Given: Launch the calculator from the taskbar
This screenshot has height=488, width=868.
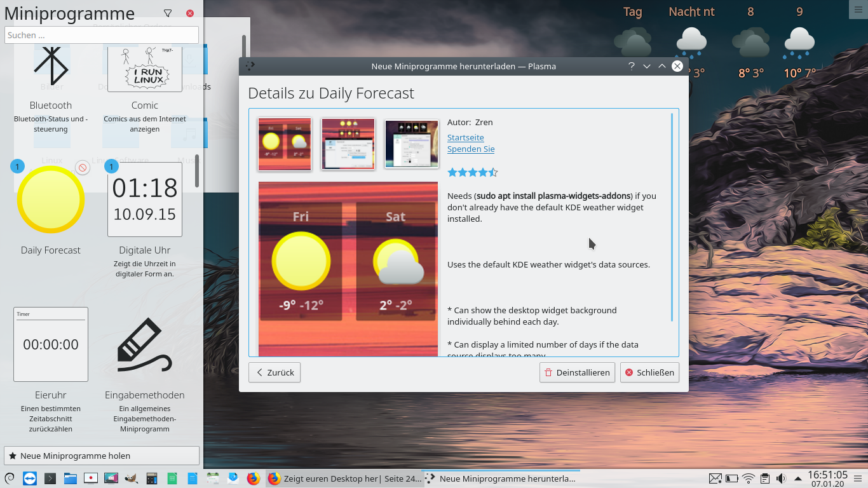Looking at the screenshot, I should 152,478.
